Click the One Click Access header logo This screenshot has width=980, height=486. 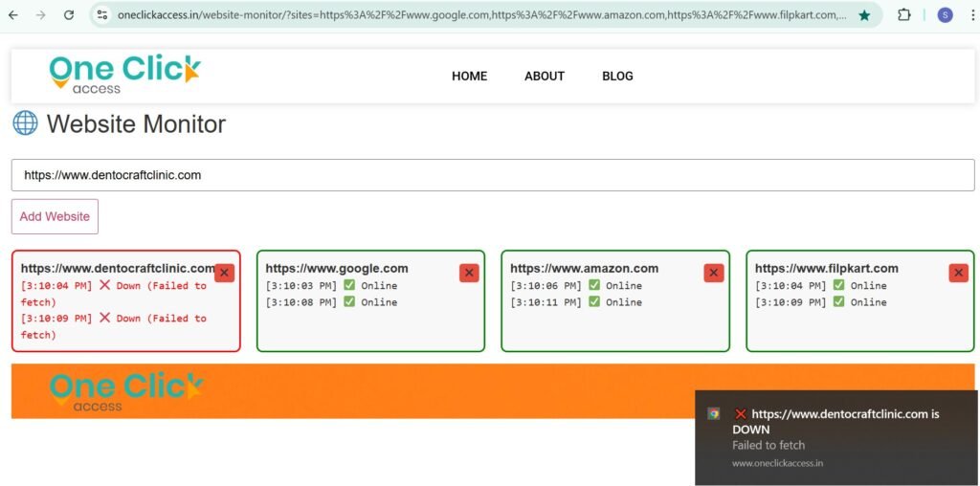click(125, 75)
